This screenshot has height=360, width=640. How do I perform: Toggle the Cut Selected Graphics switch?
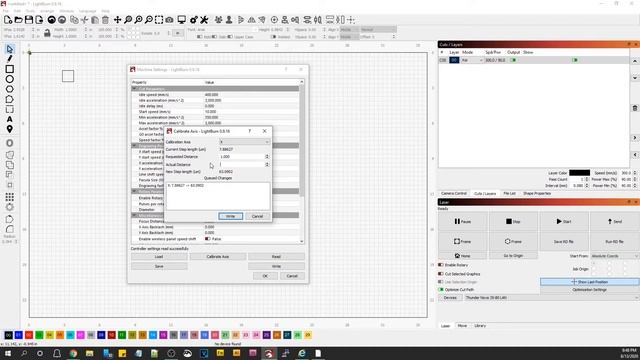[x=441, y=274]
